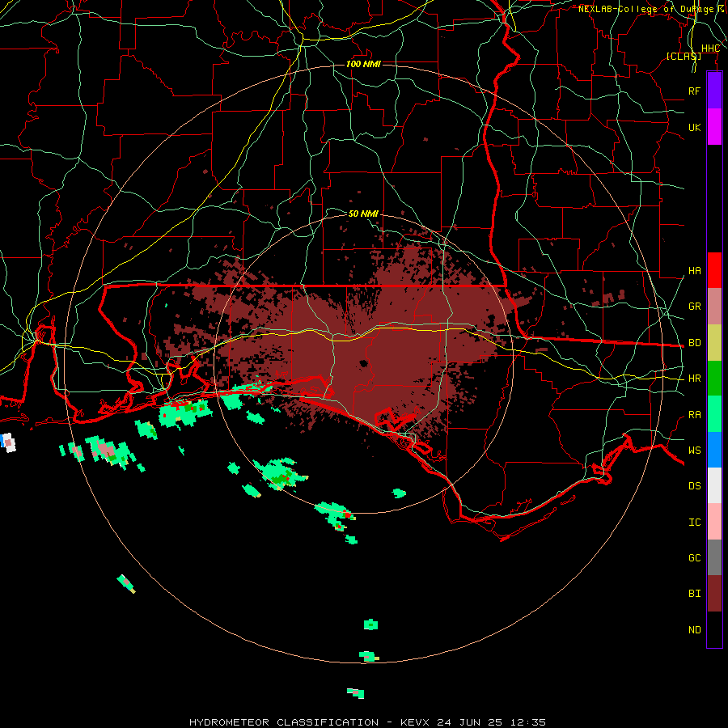Select the yellow BD color swatch

[714, 343]
